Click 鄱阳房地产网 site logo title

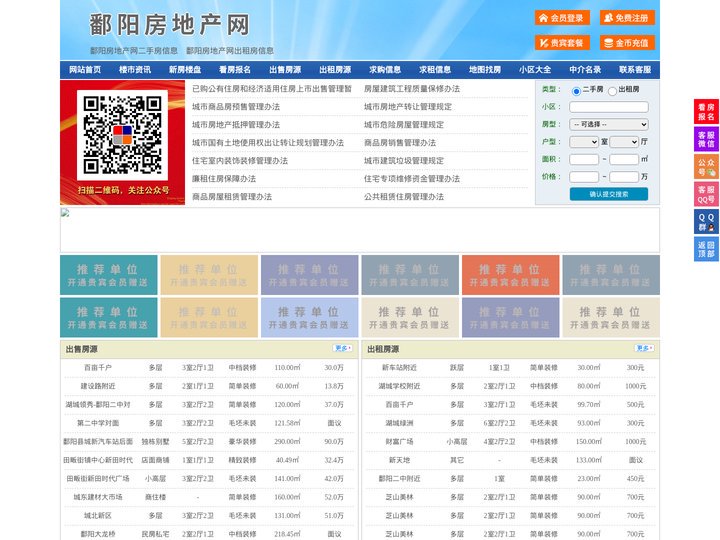pyautogui.click(x=169, y=25)
